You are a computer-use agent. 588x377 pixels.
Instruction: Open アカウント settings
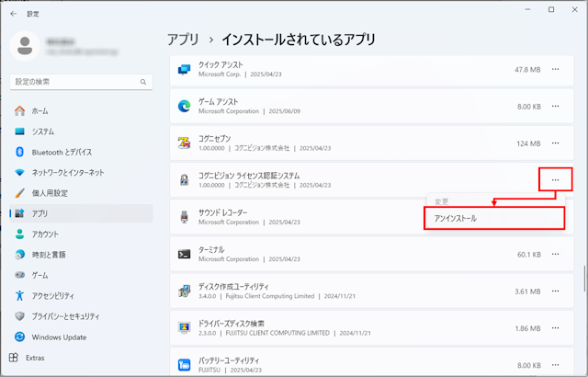(x=81, y=234)
